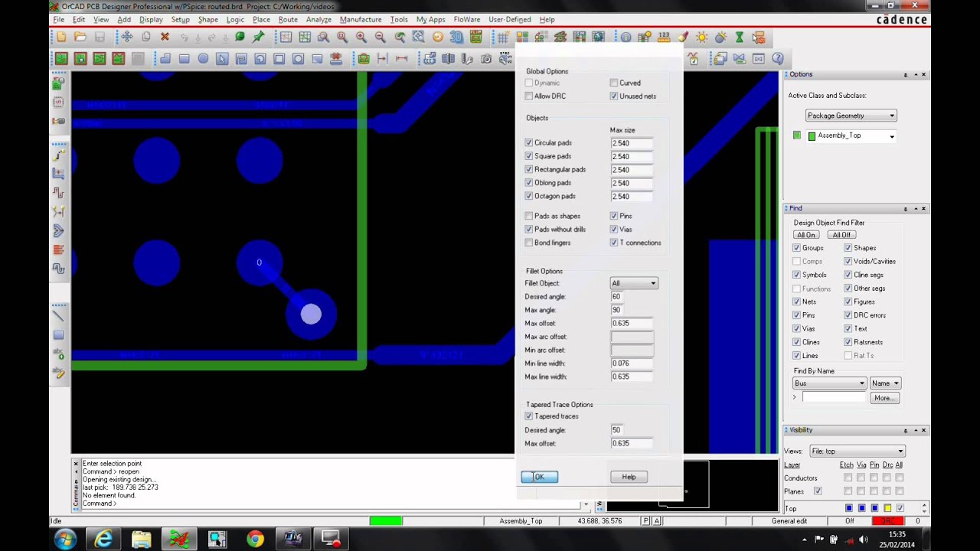Toggle the Allow DRC checkbox
Viewport: 980px width, 551px height.
(529, 96)
